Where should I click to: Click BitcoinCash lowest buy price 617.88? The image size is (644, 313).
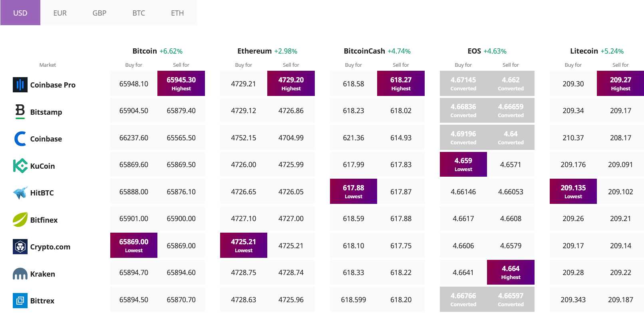coord(354,191)
